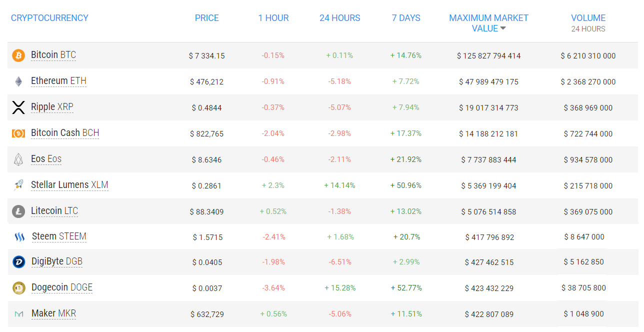The width and height of the screenshot is (644, 332).
Task: Click the DigiByte blue icon
Action: [x=19, y=262]
